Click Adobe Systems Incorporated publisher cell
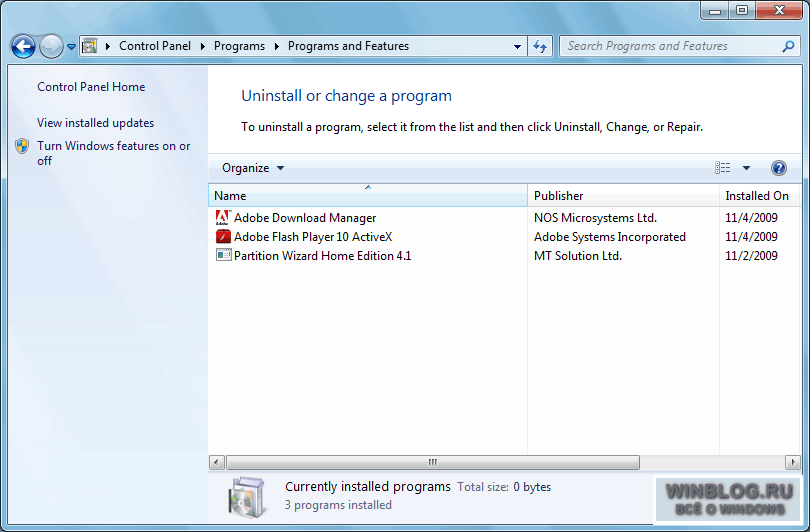 (610, 237)
